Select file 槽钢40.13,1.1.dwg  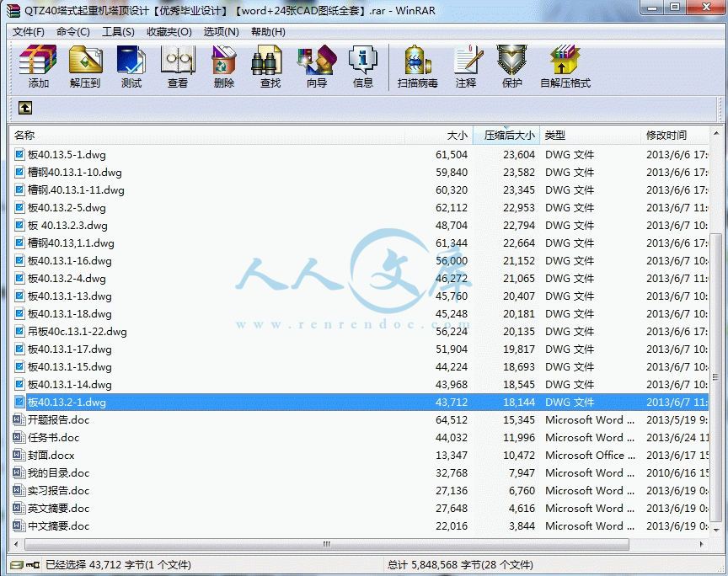(71, 243)
